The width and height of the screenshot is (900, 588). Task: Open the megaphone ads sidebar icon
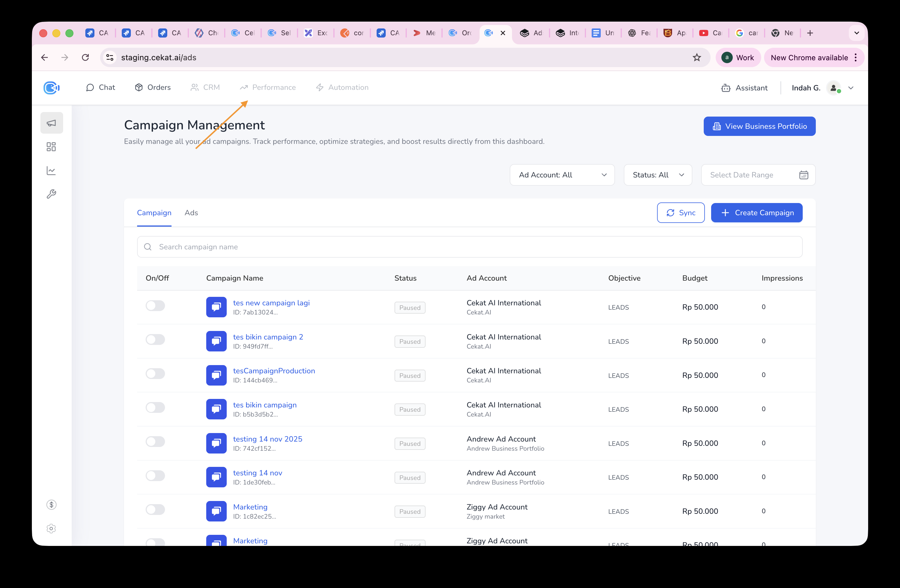pyautogui.click(x=51, y=123)
